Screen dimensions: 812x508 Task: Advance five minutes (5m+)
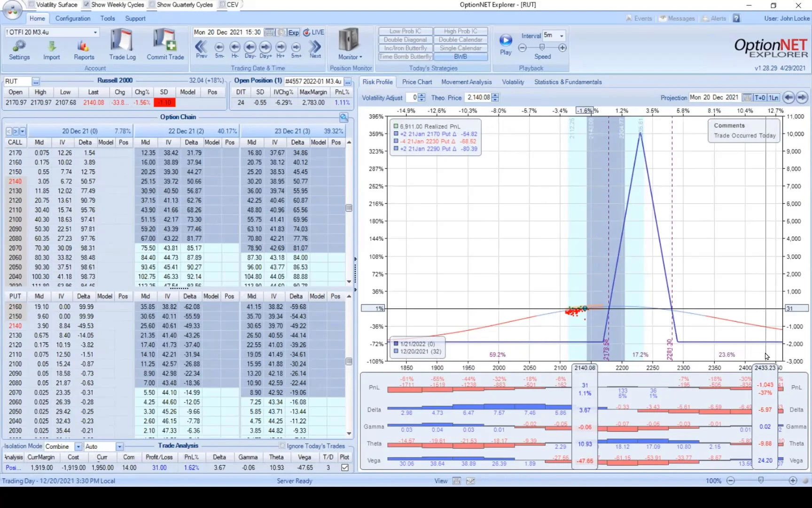tap(296, 47)
